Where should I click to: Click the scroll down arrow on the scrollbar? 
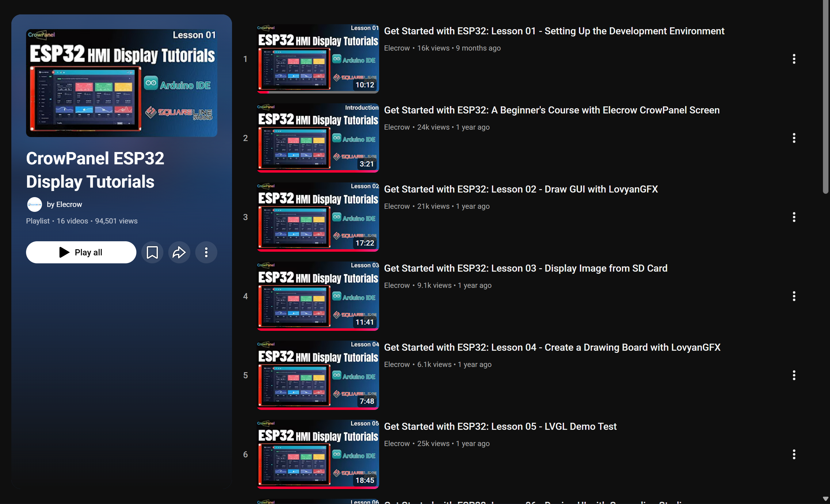[x=825, y=498]
